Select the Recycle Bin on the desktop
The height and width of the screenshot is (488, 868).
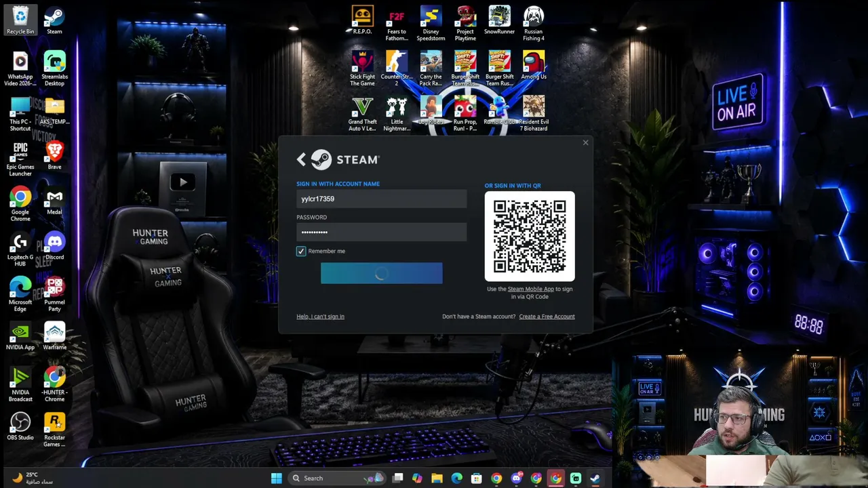point(20,21)
